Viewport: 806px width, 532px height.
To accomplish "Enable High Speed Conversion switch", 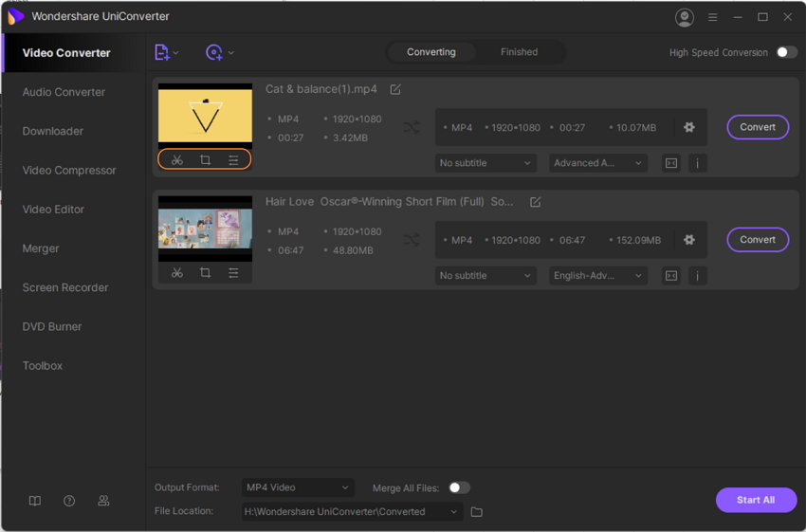I will (x=787, y=52).
